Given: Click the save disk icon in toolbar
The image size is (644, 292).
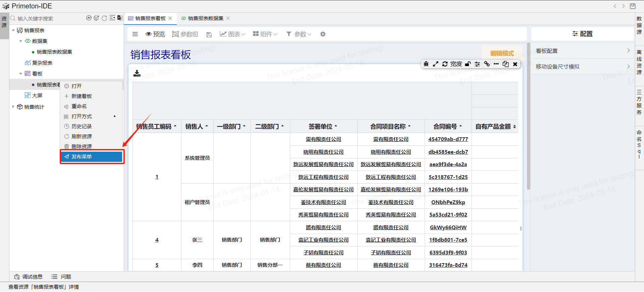Looking at the screenshot, I should (x=209, y=35).
